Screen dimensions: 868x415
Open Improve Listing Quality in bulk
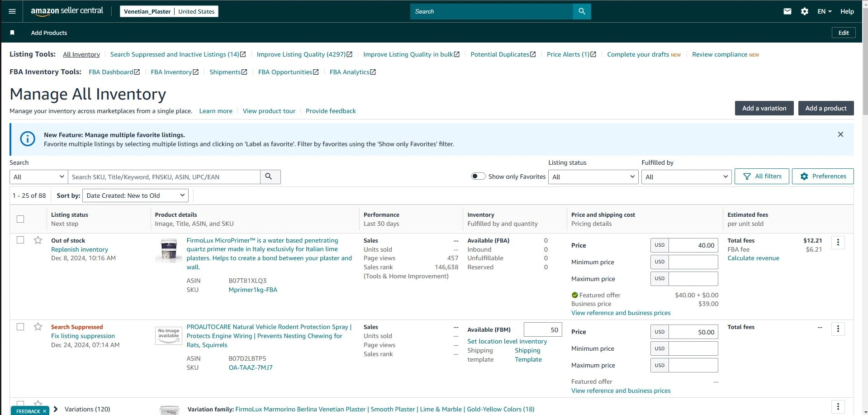[x=411, y=54]
